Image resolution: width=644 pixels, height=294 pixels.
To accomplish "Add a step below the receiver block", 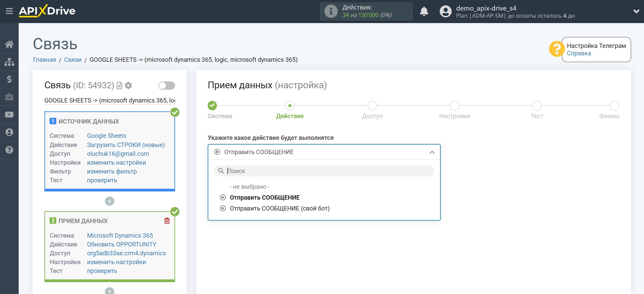I will pos(110,291).
